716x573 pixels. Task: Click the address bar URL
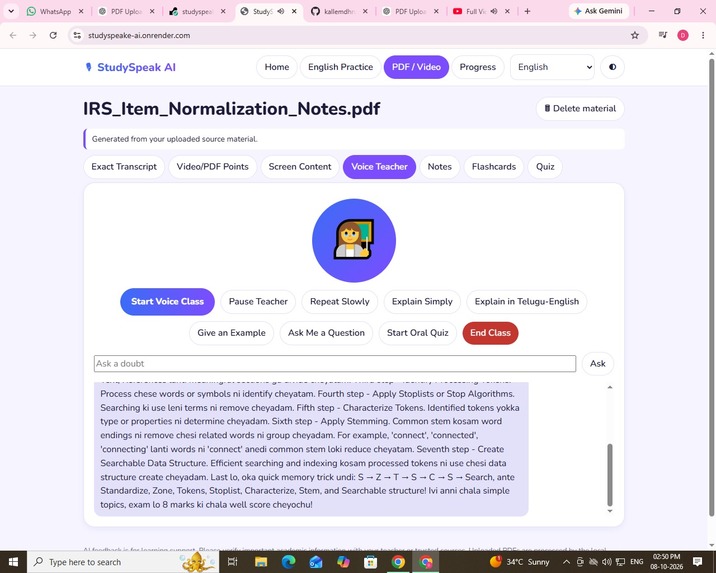(x=139, y=35)
